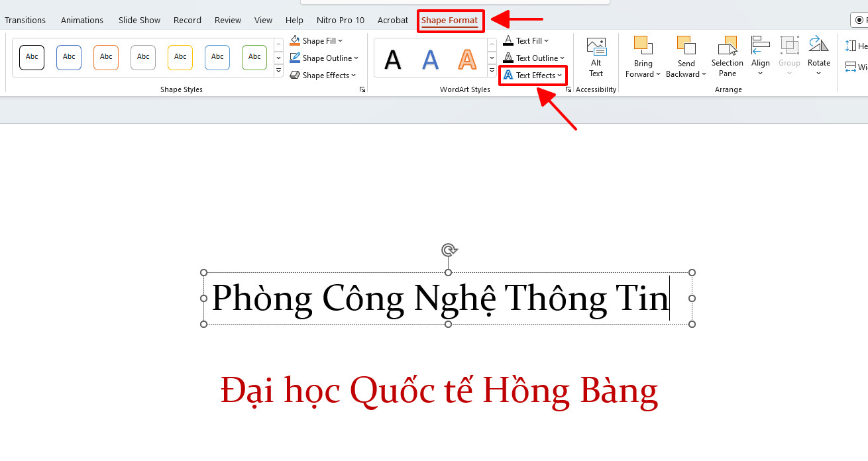This screenshot has height=461, width=868.
Task: Expand Bring Forward dropdown arrow
Action: pos(658,74)
